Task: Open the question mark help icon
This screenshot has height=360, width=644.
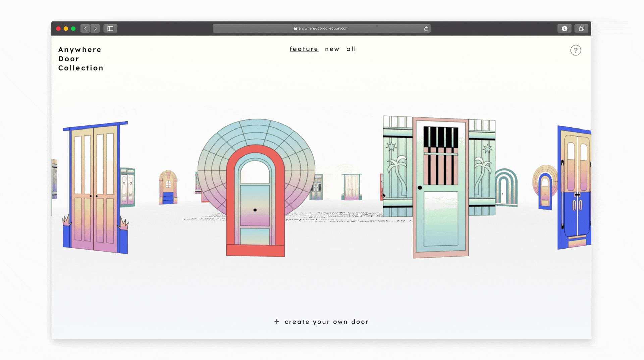Action: click(x=576, y=50)
